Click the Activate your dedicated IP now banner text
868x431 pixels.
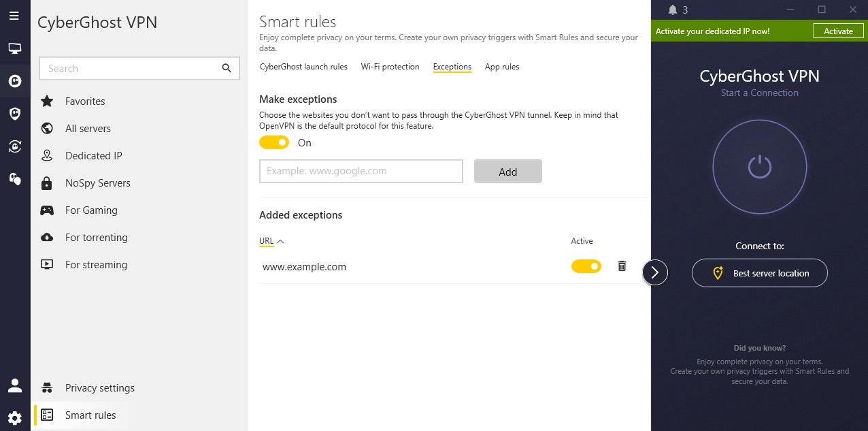(713, 31)
